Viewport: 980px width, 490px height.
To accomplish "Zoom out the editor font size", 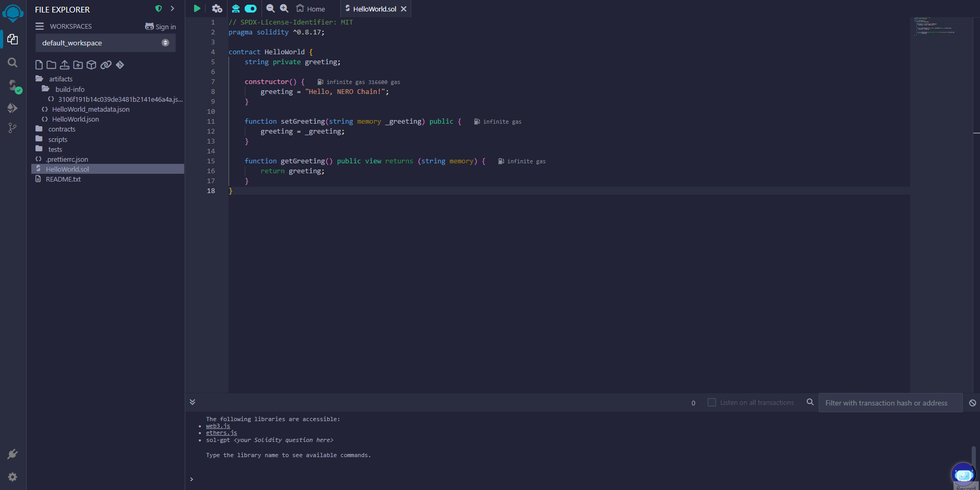I will pos(270,8).
